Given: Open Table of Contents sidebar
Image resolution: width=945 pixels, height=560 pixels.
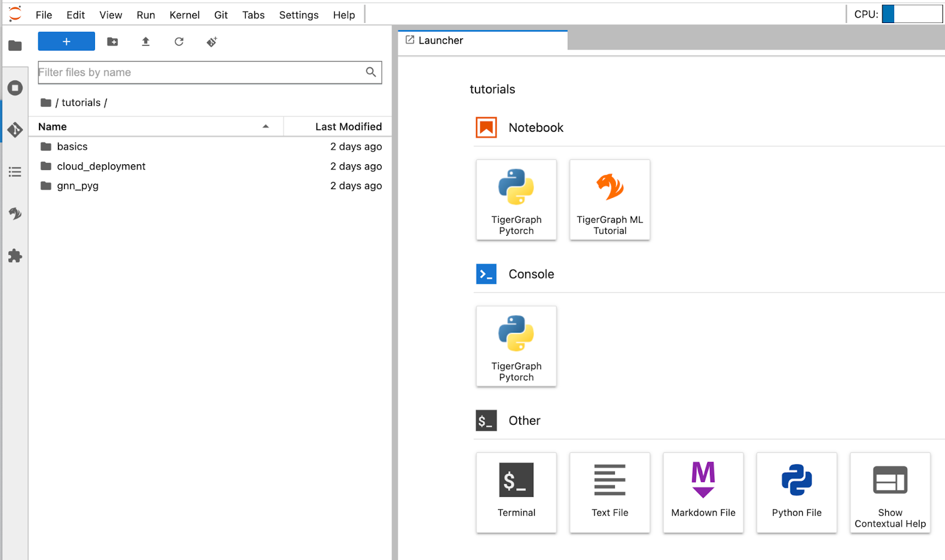Looking at the screenshot, I should (x=15, y=172).
